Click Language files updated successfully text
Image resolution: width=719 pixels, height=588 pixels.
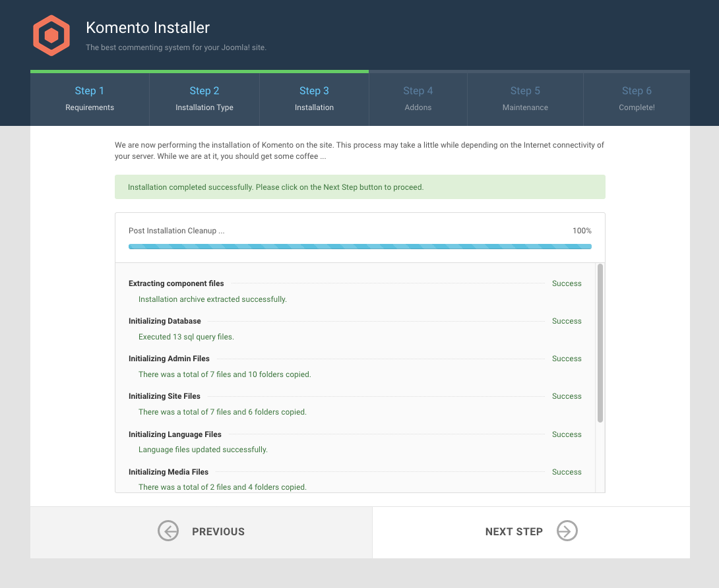coord(203,450)
